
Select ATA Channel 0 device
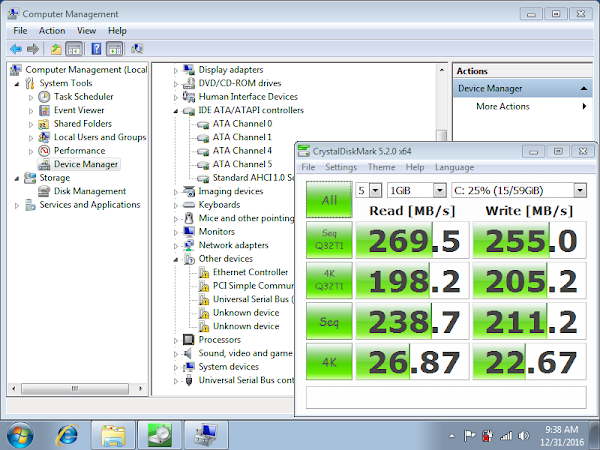242,124
